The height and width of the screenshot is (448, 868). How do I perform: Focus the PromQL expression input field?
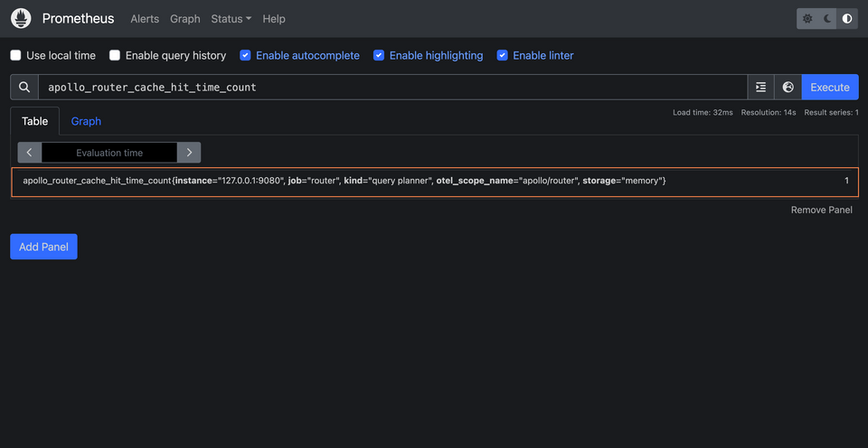pyautogui.click(x=393, y=88)
